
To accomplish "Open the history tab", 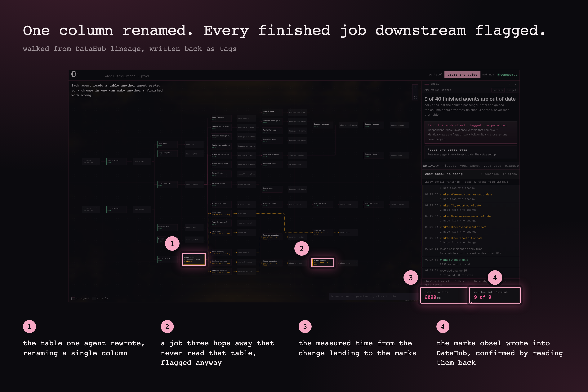I will coord(449,166).
